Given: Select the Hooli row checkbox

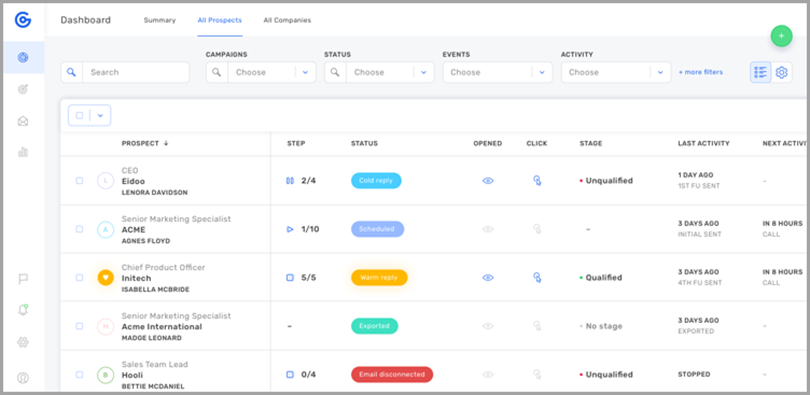Looking at the screenshot, I should coord(79,374).
